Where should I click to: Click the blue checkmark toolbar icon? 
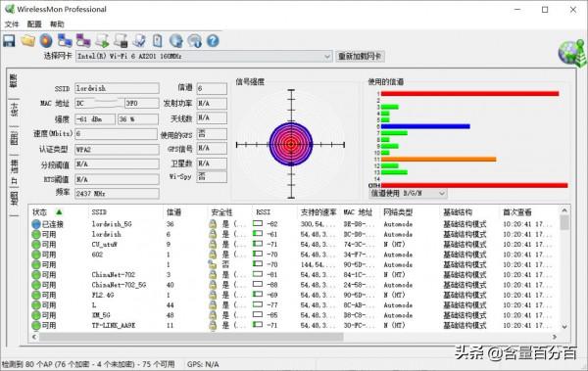pos(139,40)
